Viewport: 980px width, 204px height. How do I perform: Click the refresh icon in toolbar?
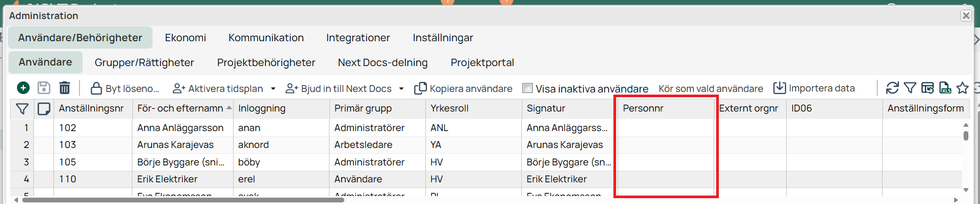(x=893, y=88)
